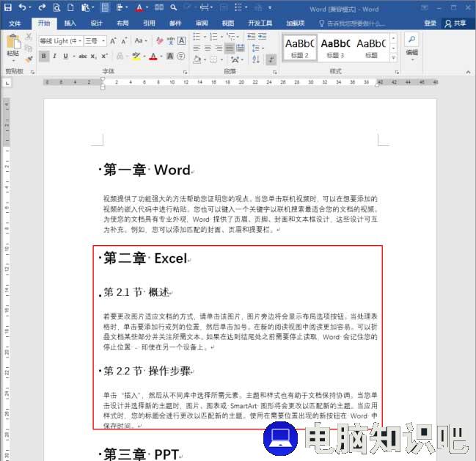Apply the 标题 title style
This screenshot has height=461, width=476.
371,48
